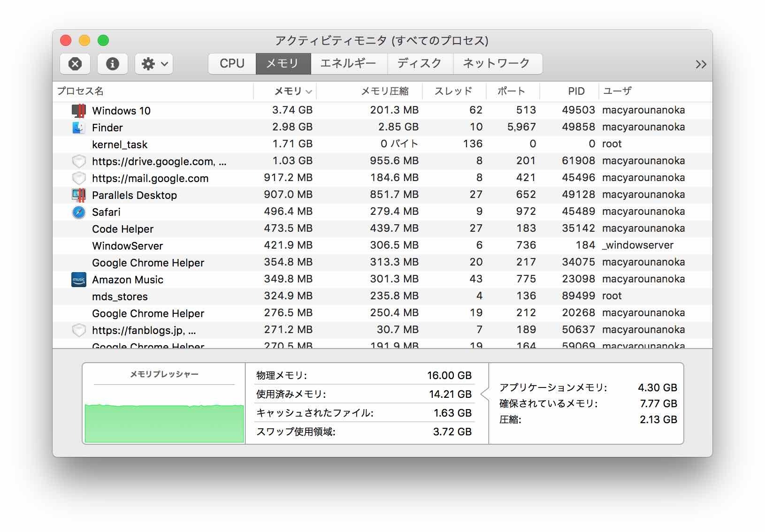Screen dimensions: 765x532
Task: Click 確保されているメモリ value 7.77 GB
Action: click(658, 404)
